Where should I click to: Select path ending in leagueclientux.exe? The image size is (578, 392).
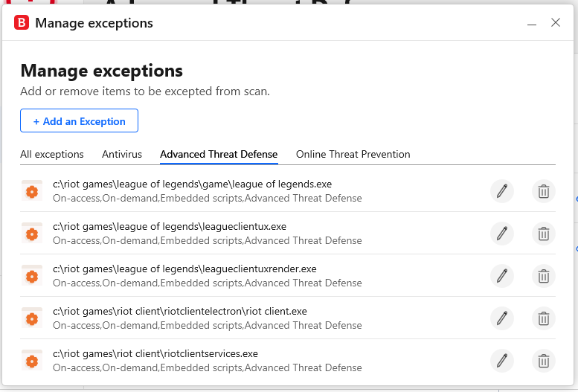170,226
